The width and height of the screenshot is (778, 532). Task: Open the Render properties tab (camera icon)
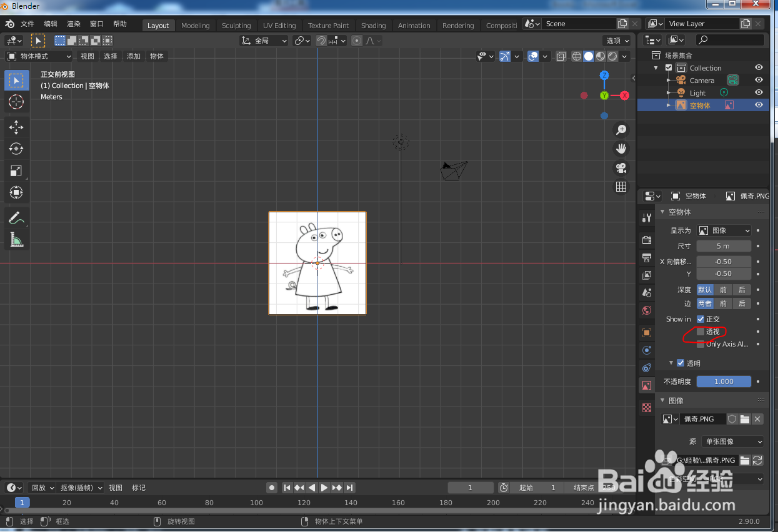tap(646, 239)
